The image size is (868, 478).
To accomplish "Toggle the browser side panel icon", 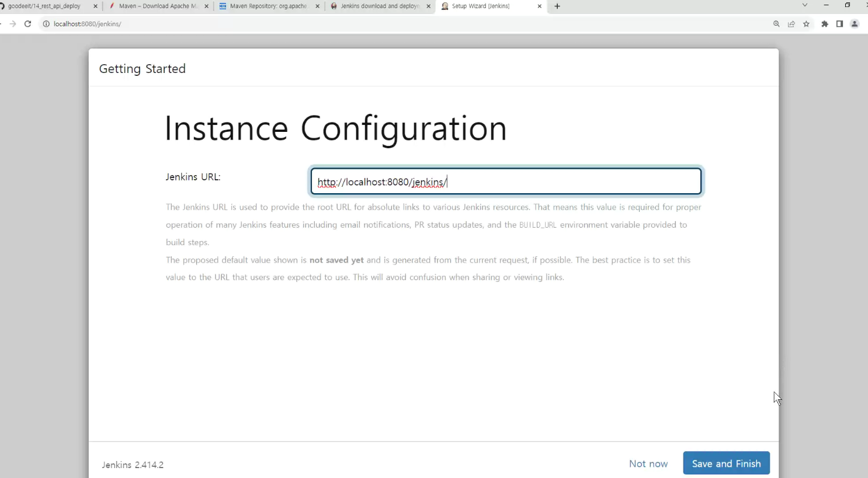I will pos(839,24).
